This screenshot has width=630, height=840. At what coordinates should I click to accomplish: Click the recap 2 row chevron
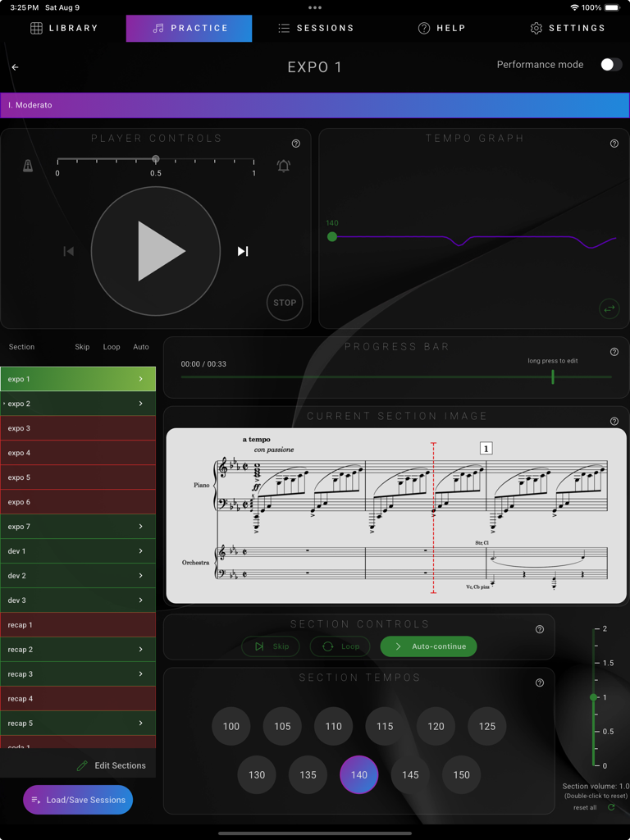(x=141, y=650)
